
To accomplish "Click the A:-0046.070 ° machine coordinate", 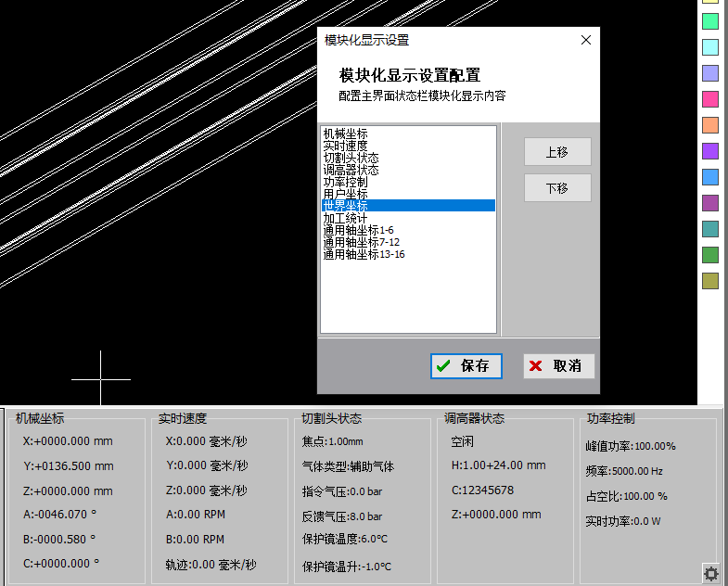I will (x=60, y=515).
